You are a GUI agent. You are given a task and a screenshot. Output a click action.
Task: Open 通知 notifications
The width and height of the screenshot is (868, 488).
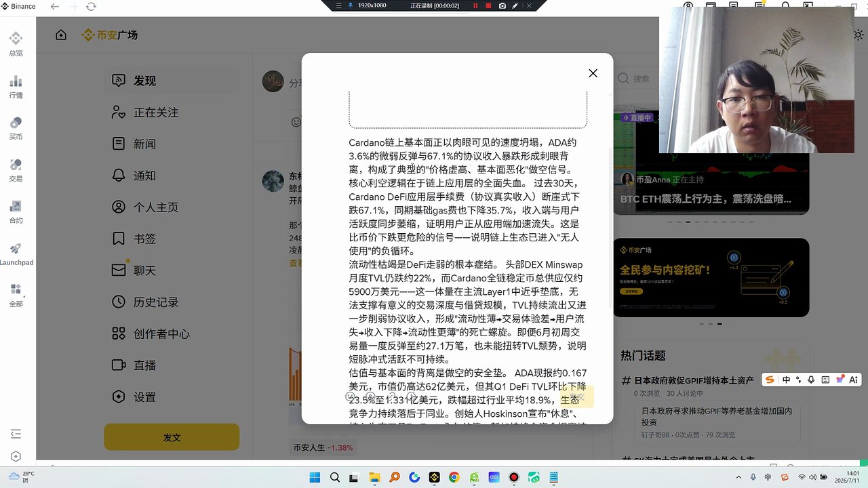tap(172, 176)
